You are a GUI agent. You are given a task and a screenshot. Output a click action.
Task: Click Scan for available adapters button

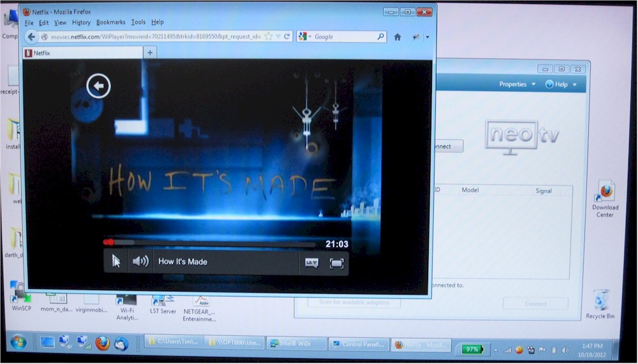coord(354,302)
